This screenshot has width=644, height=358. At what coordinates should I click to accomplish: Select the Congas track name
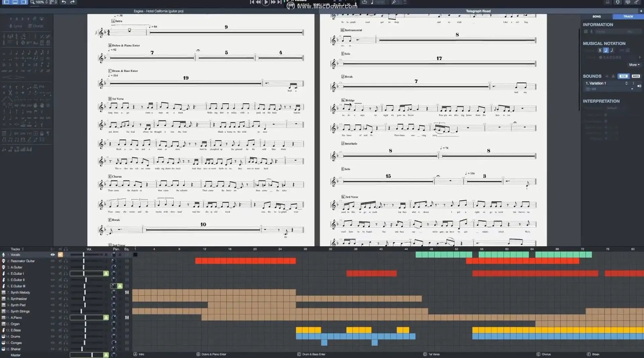(x=16, y=343)
